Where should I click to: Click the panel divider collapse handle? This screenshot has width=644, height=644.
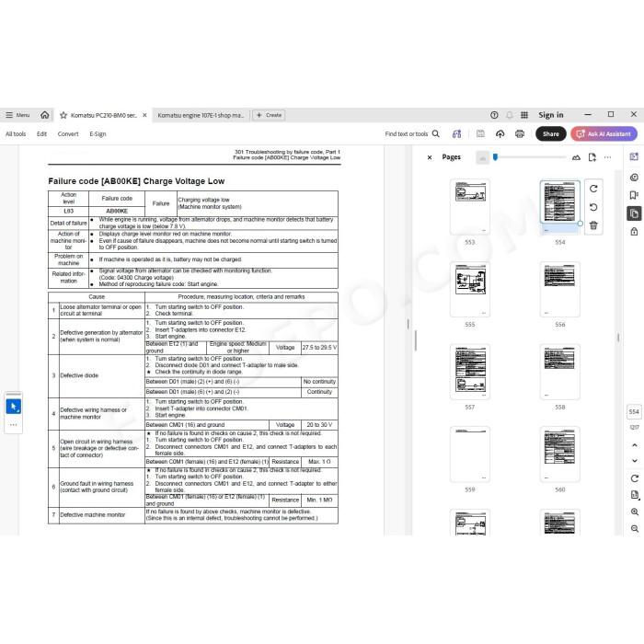[x=408, y=324]
